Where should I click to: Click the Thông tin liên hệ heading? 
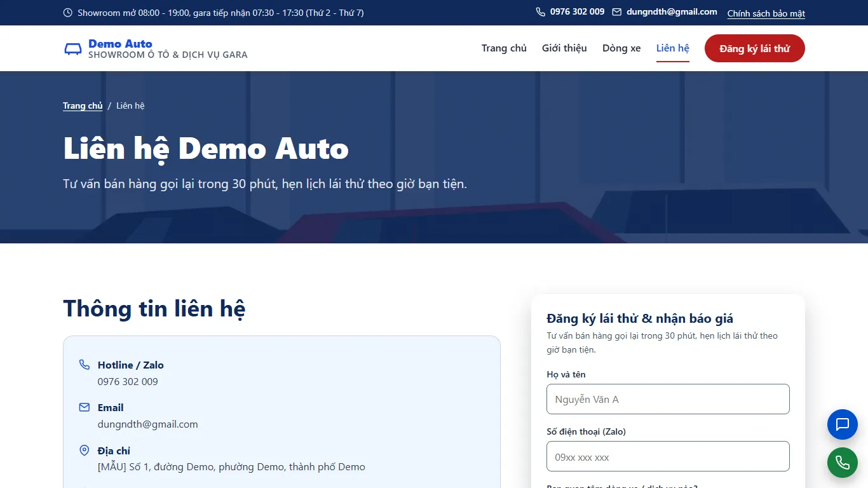[x=154, y=309]
